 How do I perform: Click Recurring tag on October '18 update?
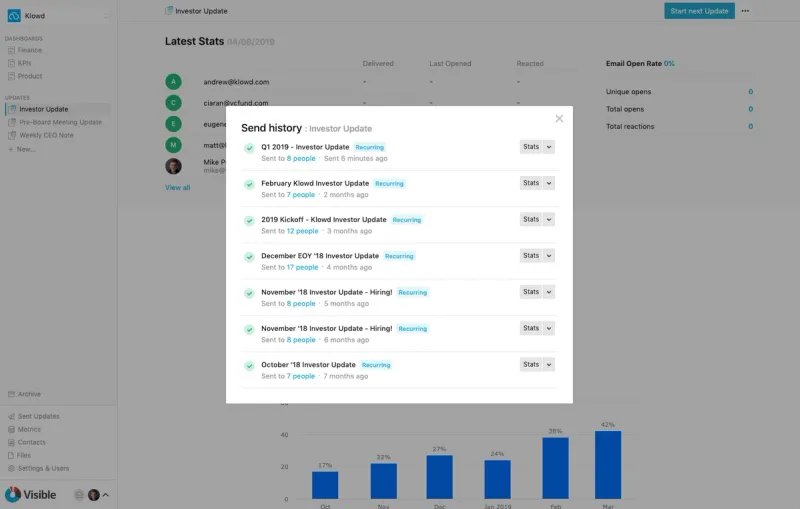pyautogui.click(x=376, y=365)
